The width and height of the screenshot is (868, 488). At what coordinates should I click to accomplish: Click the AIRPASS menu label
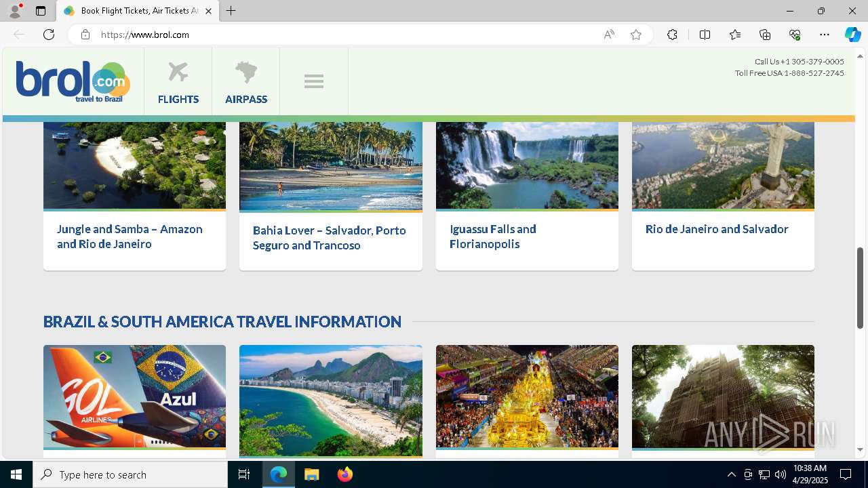[246, 99]
